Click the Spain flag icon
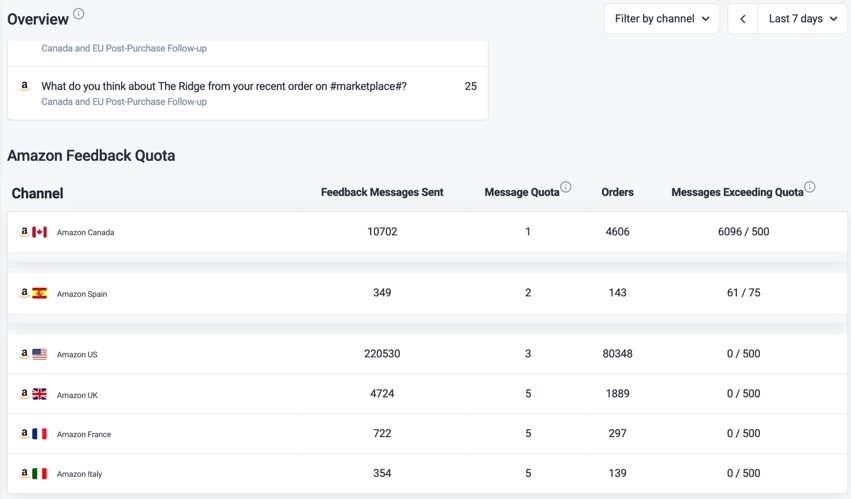 click(x=40, y=293)
